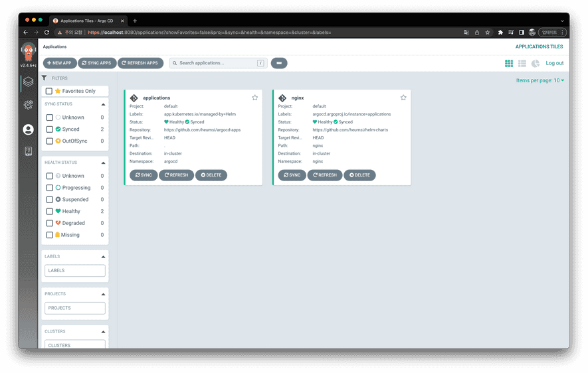Switch to applications list view
Image resolution: width=588 pixels, height=373 pixels.
tap(522, 63)
